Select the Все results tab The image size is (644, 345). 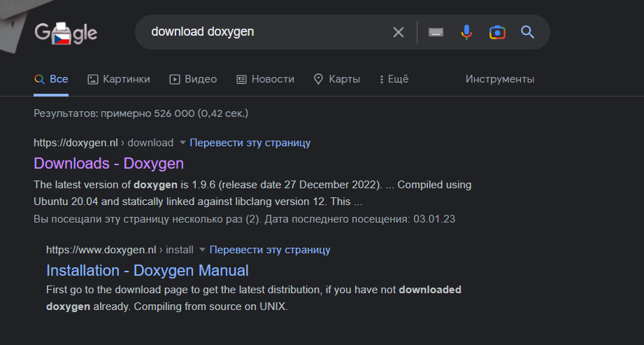pyautogui.click(x=52, y=79)
